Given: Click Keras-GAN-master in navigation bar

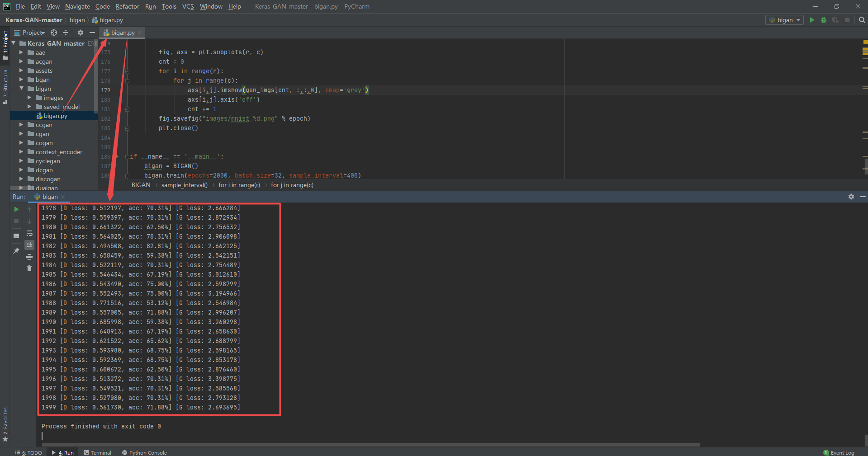Looking at the screenshot, I should (x=34, y=20).
